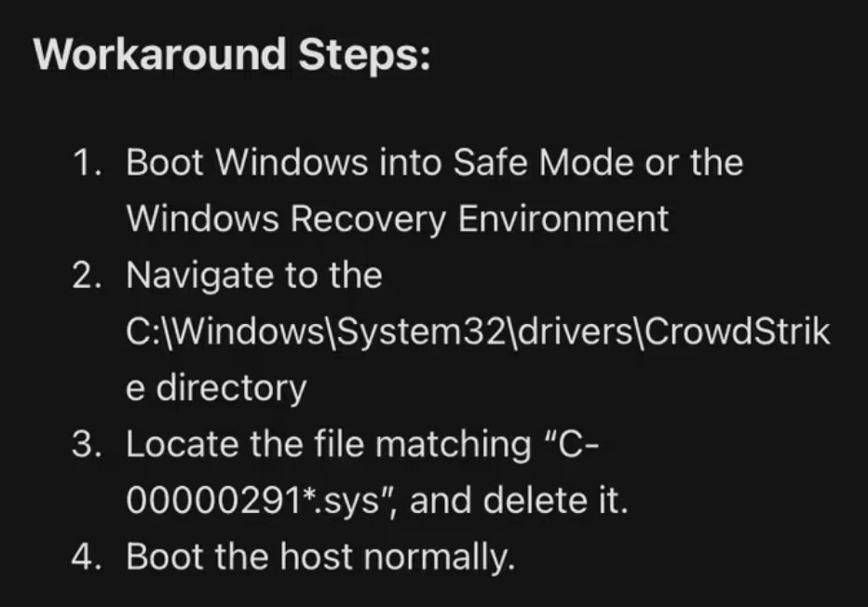This screenshot has height=607, width=868.
Task: Click the word "Steps:" in the heading
Action: pos(364,55)
